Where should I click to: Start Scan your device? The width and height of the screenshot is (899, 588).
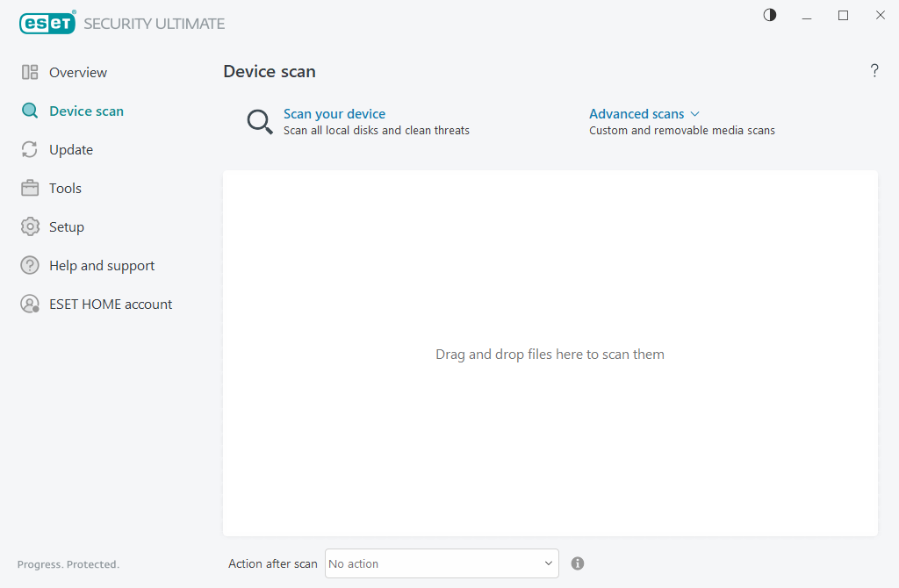[x=334, y=114]
